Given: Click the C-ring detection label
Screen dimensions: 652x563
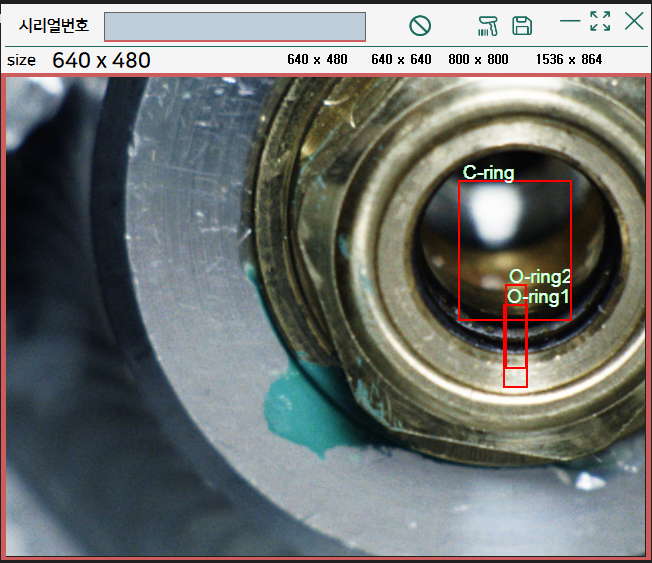Looking at the screenshot, I should pyautogui.click(x=489, y=173).
